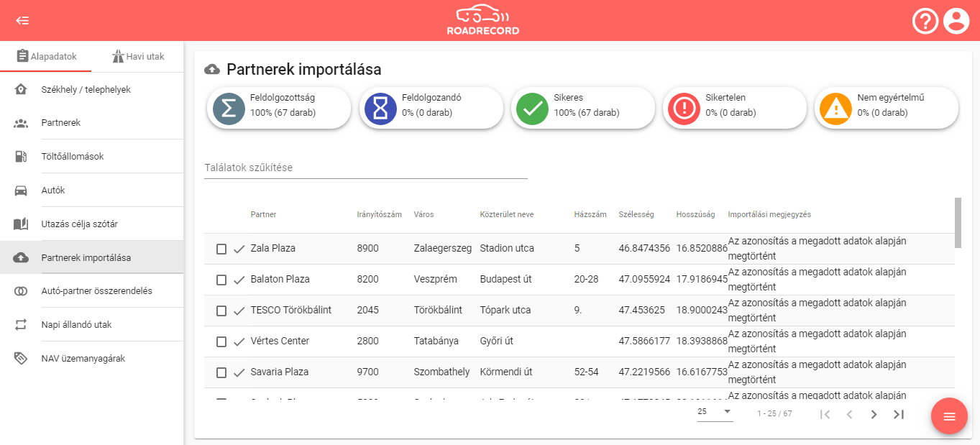The height and width of the screenshot is (445, 980).
Task: Click the people icon for Partnerek
Action: pyautogui.click(x=21, y=123)
